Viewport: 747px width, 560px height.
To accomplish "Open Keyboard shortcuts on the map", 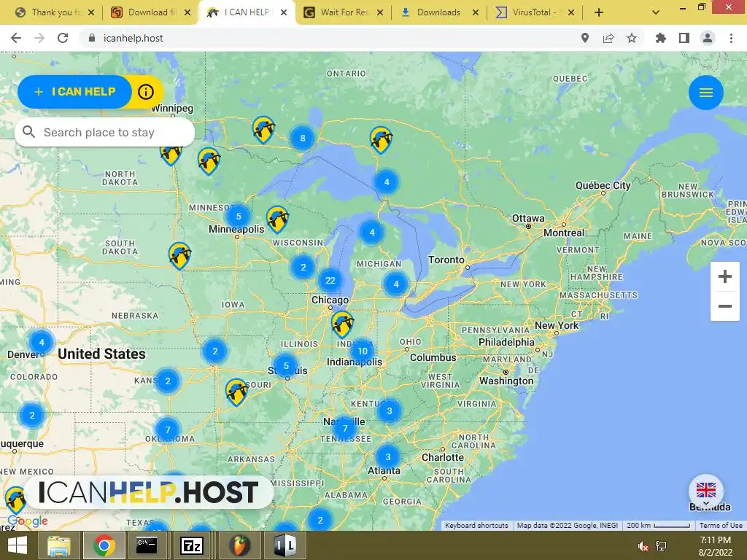I will coord(476,525).
